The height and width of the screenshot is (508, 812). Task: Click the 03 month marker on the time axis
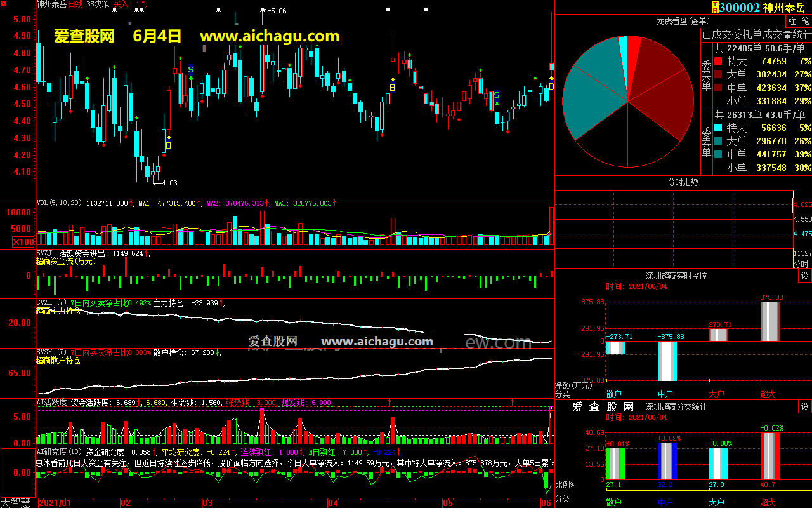pos(207,503)
